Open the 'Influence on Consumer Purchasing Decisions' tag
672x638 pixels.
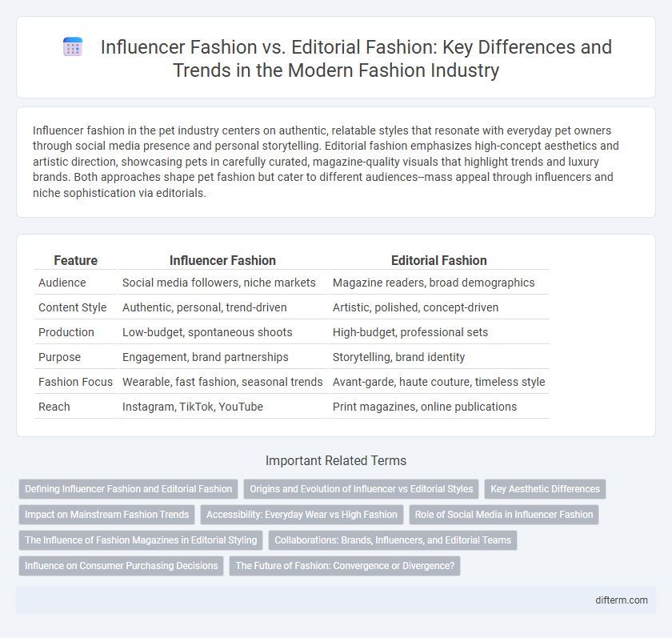[122, 565]
